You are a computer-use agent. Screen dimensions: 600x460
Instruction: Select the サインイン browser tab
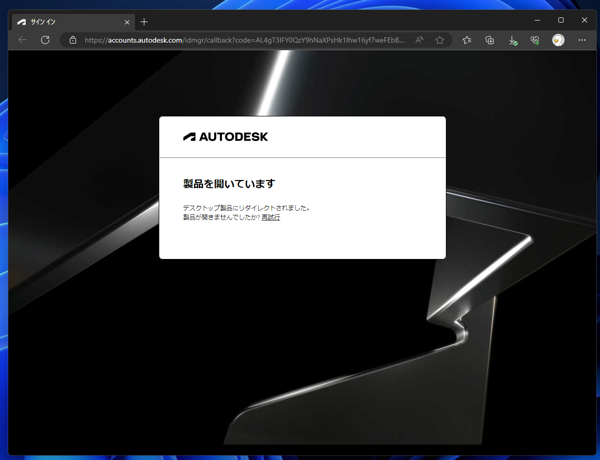click(x=73, y=22)
